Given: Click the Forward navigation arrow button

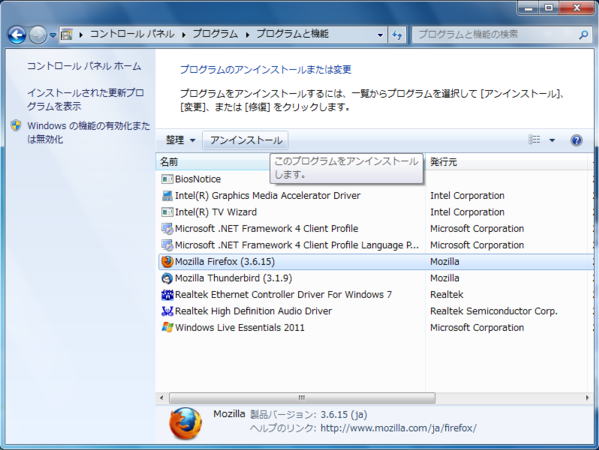Looking at the screenshot, I should (x=38, y=36).
